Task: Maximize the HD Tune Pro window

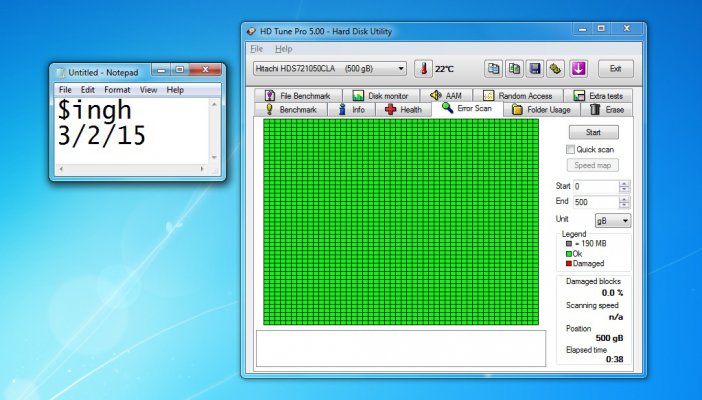Action: click(601, 29)
